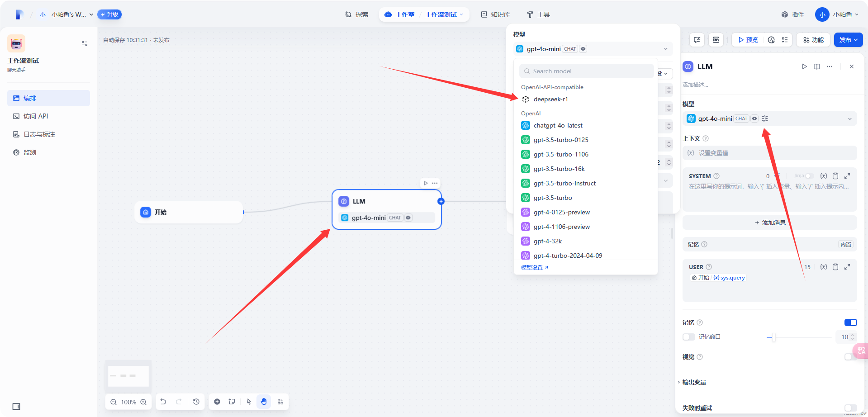Screen dimensions: 868x417
Task: Expand the 输出变量 section
Action: 694,382
